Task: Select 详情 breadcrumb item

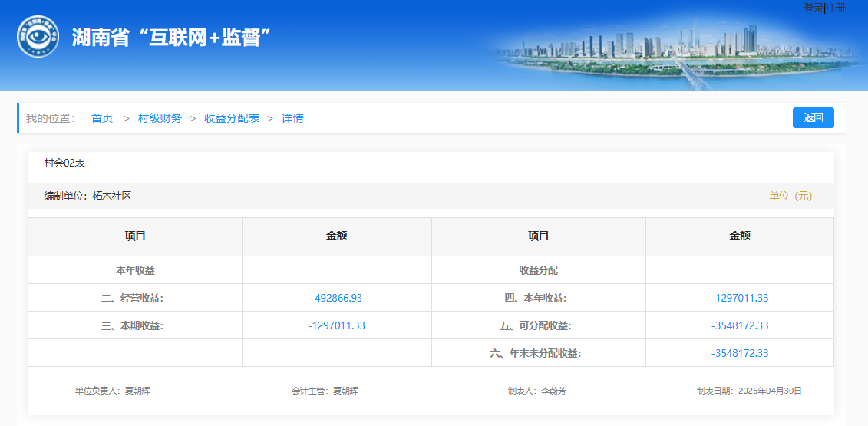Action: point(292,118)
